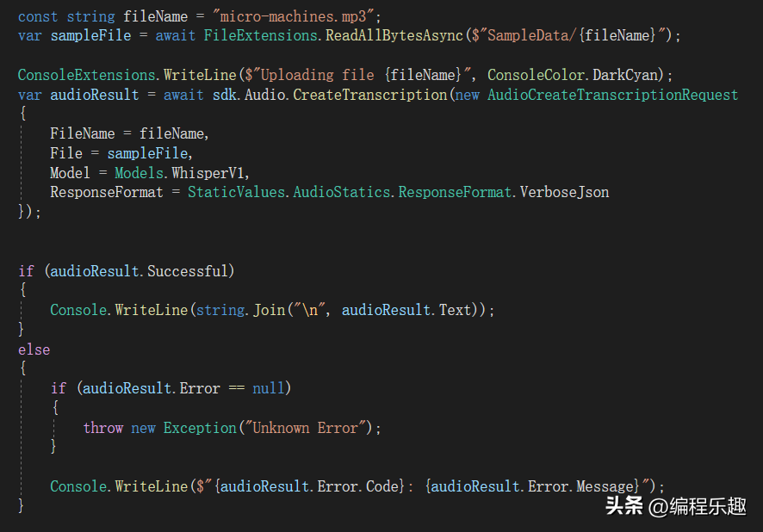This screenshot has width=763, height=532.
Task: Click the "Unknown Error" string literal
Action: pyautogui.click(x=305, y=428)
